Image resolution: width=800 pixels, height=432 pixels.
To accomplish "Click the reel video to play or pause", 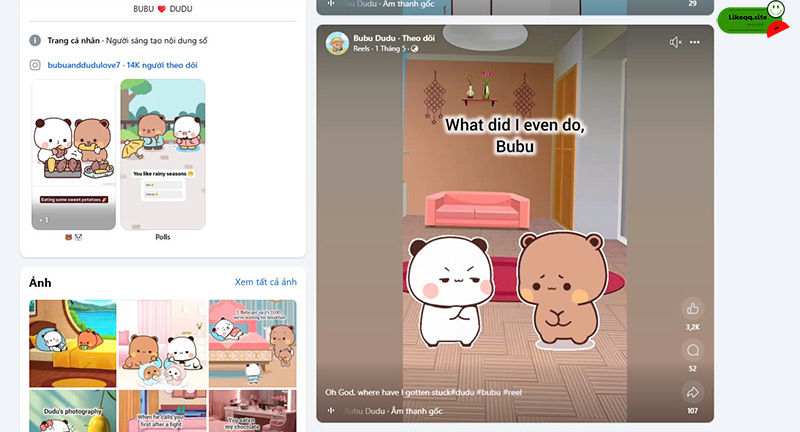I will click(515, 223).
